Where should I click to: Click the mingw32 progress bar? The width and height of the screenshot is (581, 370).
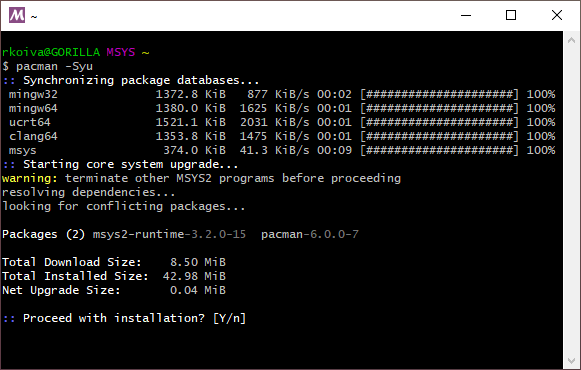tap(439, 94)
